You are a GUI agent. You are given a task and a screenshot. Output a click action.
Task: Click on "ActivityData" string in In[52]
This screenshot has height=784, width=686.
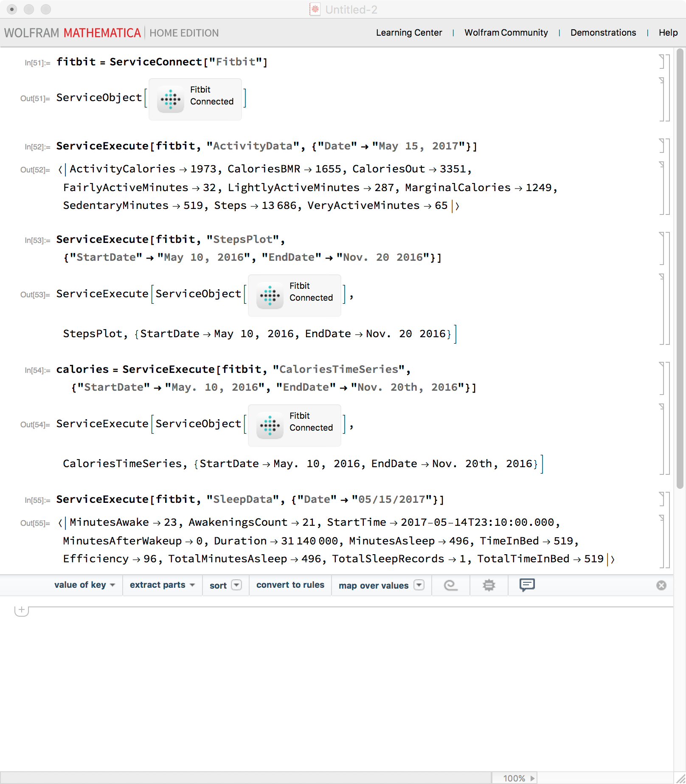tap(253, 146)
